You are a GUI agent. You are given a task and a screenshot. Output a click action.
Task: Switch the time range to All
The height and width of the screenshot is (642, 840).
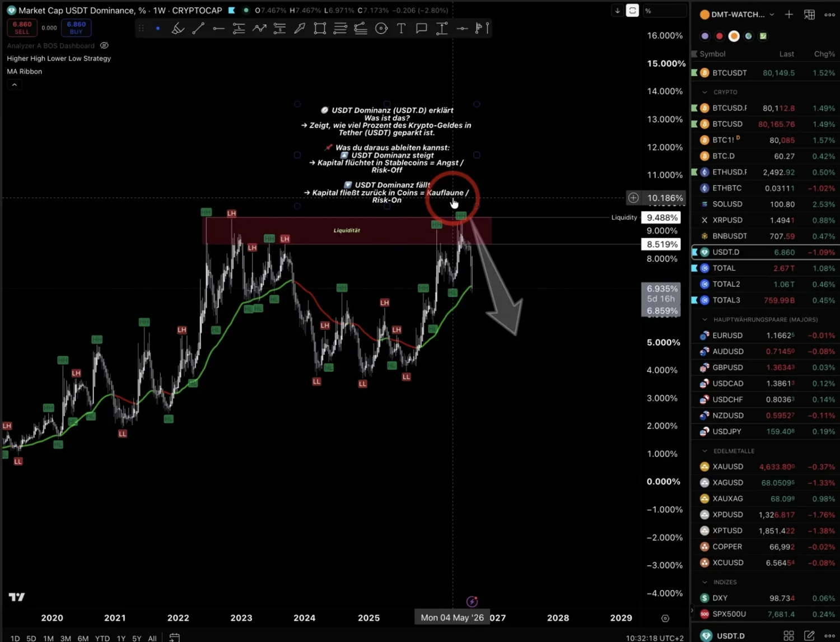(x=152, y=638)
